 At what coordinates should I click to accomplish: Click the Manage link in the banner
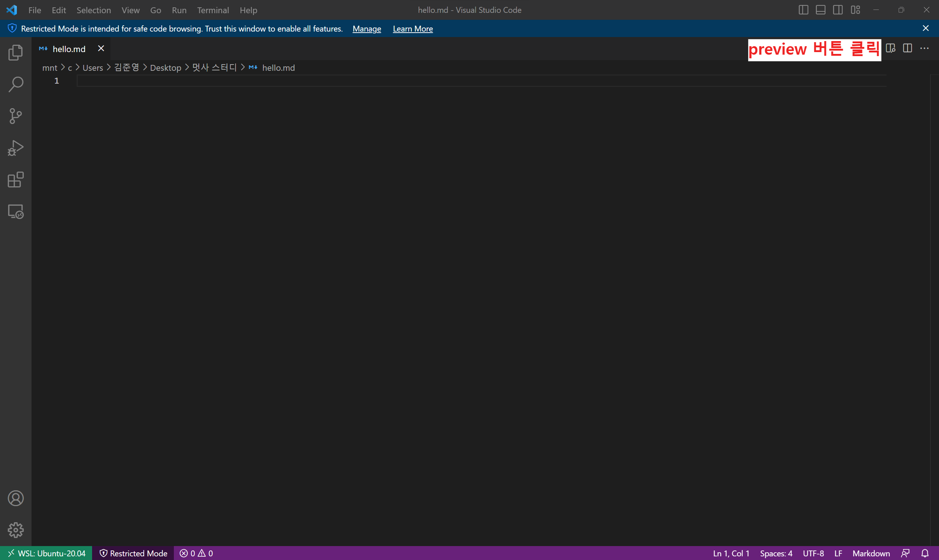click(366, 29)
